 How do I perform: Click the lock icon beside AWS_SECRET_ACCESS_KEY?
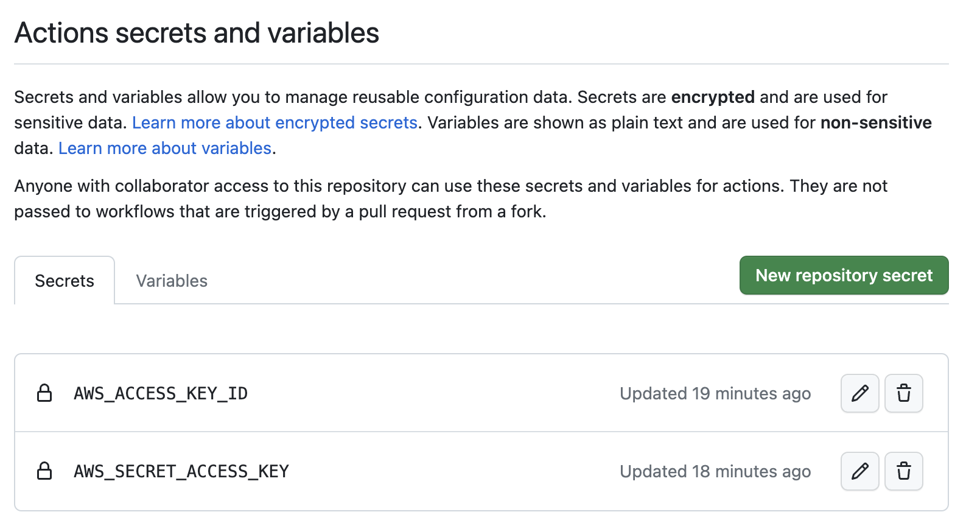coord(44,471)
